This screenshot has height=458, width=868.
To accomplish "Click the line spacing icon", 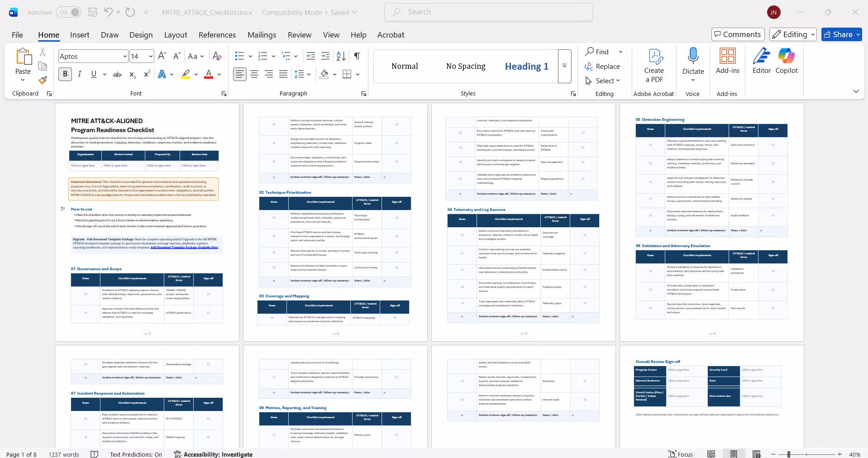I will point(299,74).
